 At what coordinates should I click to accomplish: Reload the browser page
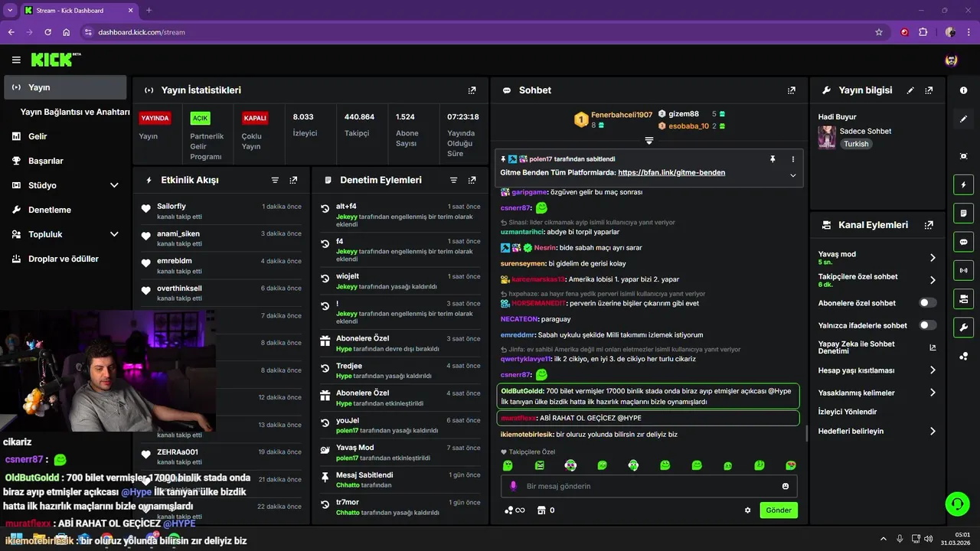tap(47, 32)
